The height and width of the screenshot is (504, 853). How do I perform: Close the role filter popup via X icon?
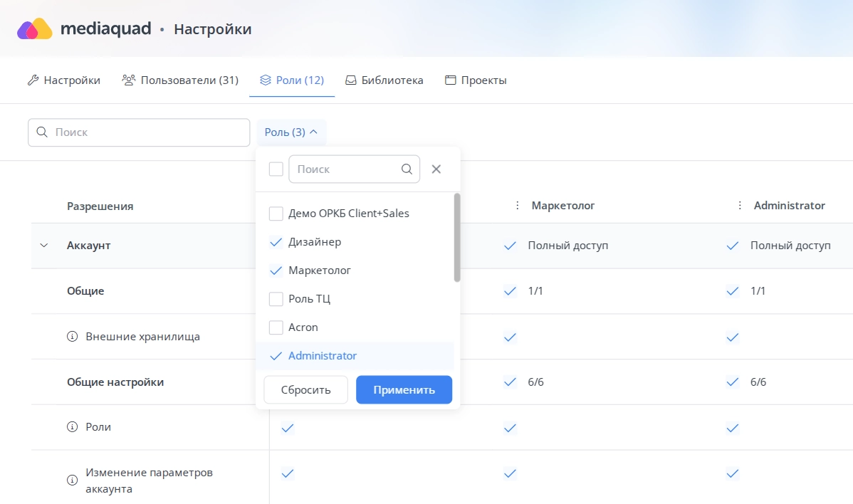[x=436, y=169]
